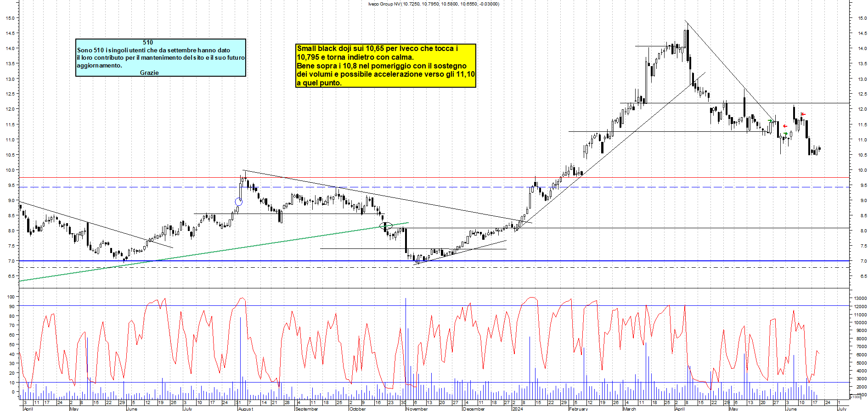Click the line '10,795 e torna indietro con calma.'
This screenshot has height=411, width=868.
[x=355, y=57]
